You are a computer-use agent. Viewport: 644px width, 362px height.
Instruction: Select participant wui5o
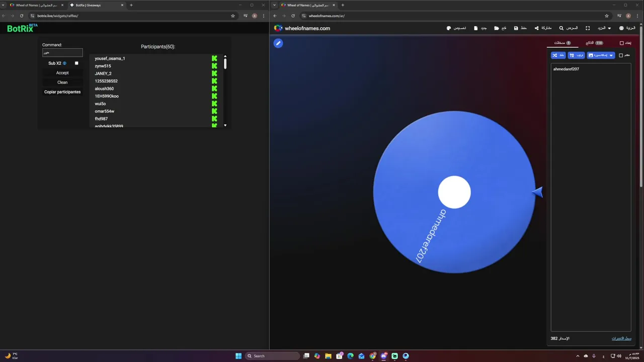click(x=100, y=104)
